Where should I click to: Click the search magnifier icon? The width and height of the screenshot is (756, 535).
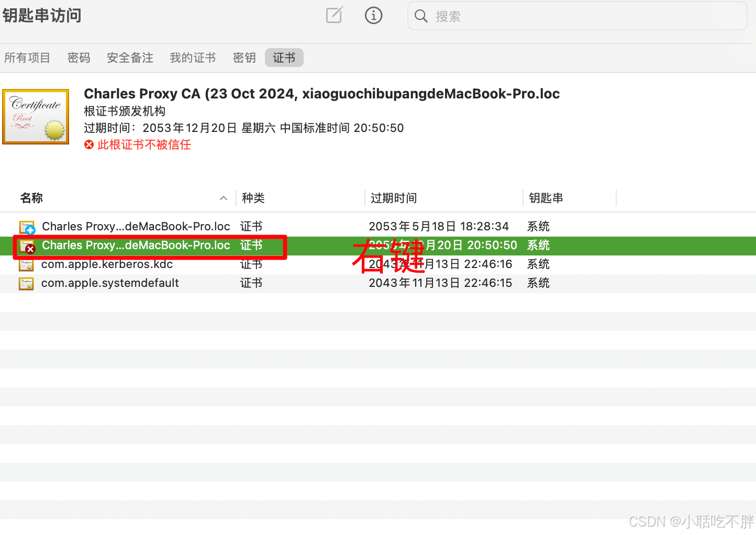[x=421, y=16]
